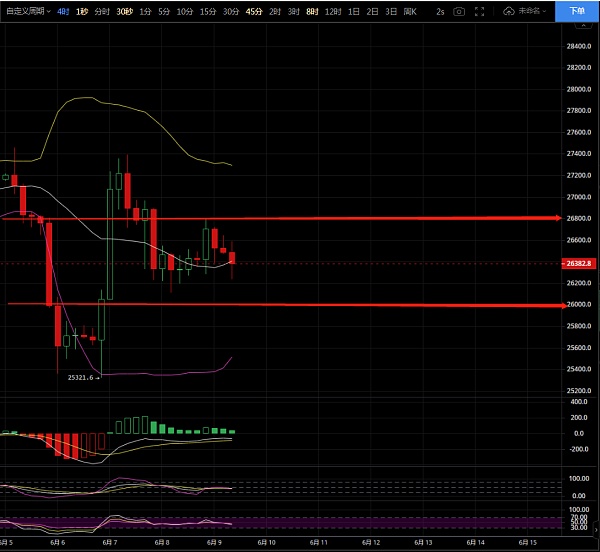Open the 自定义周期 custom period dropdown
The image size is (600, 552).
click(x=28, y=11)
